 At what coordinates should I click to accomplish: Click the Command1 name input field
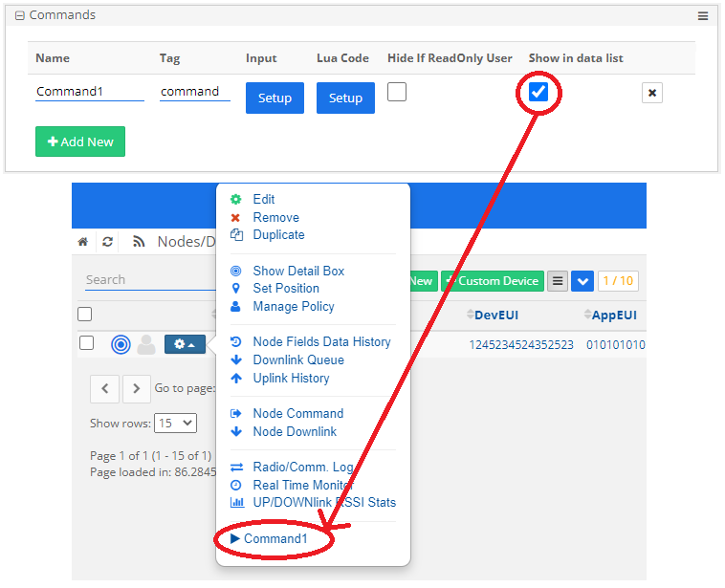(x=90, y=92)
